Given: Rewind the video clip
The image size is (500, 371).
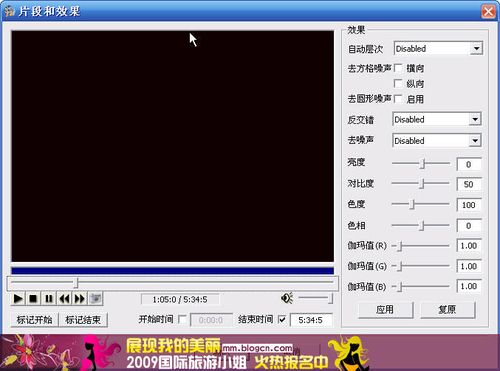Looking at the screenshot, I should point(64,298).
